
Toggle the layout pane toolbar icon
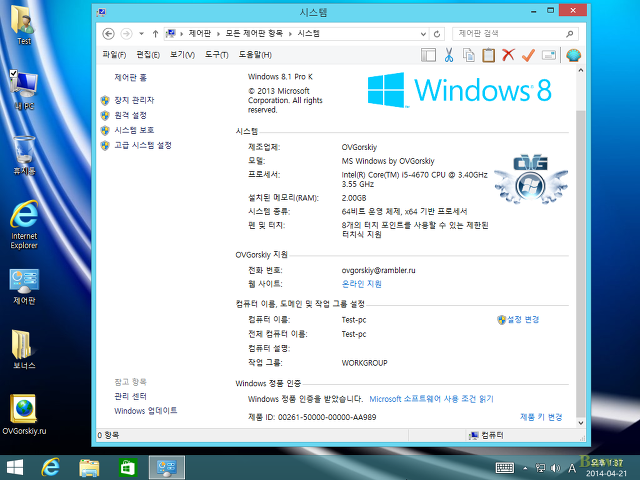[x=429, y=55]
